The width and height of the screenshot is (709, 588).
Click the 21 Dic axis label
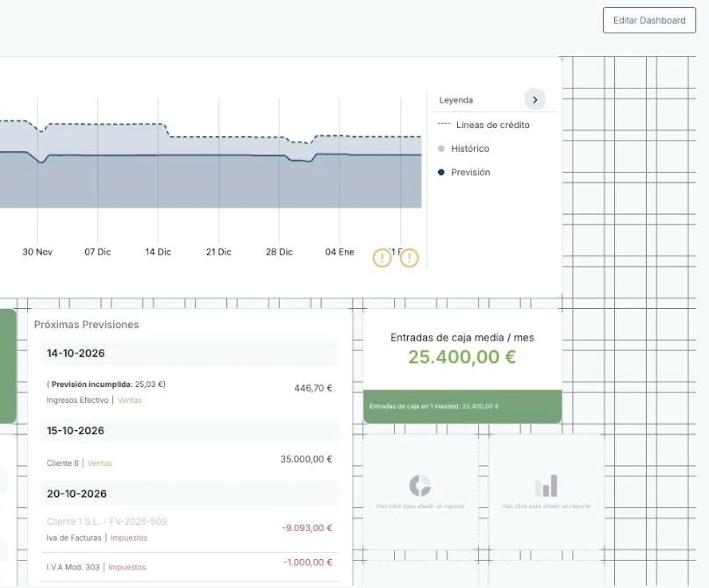[x=219, y=252]
